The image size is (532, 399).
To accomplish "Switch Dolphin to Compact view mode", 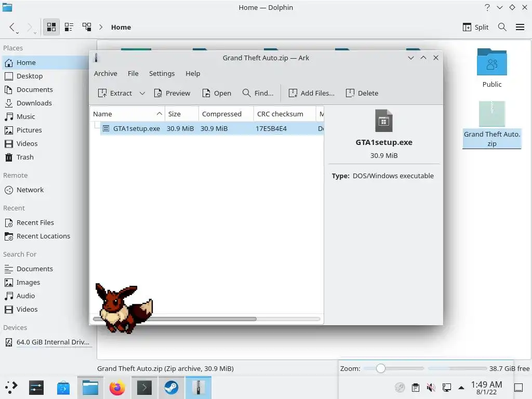I will point(69,27).
